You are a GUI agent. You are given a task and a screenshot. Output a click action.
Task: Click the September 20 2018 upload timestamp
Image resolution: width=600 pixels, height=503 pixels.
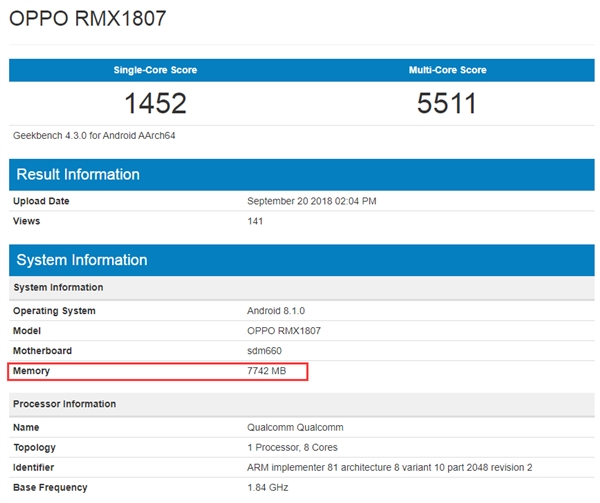311,201
